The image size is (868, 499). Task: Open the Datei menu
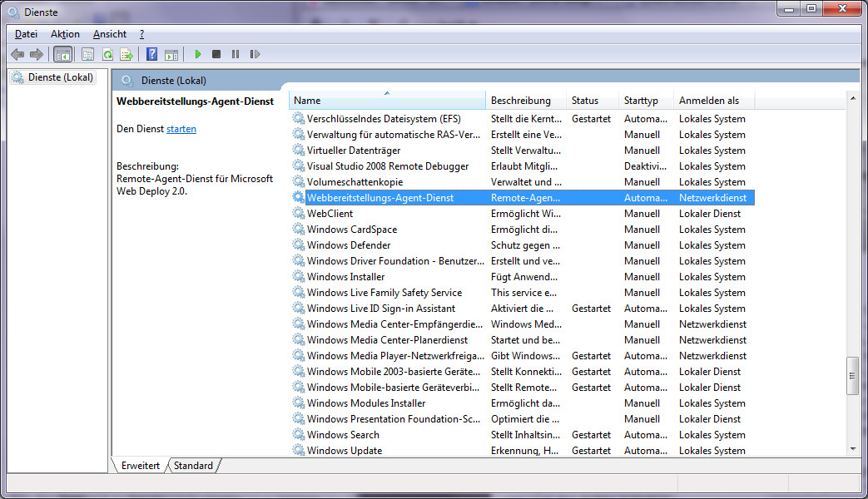(x=26, y=34)
